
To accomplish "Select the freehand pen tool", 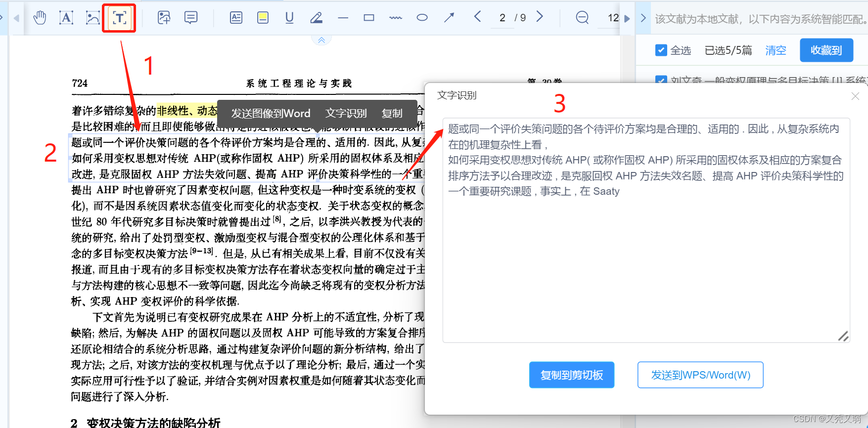I will click(x=316, y=18).
